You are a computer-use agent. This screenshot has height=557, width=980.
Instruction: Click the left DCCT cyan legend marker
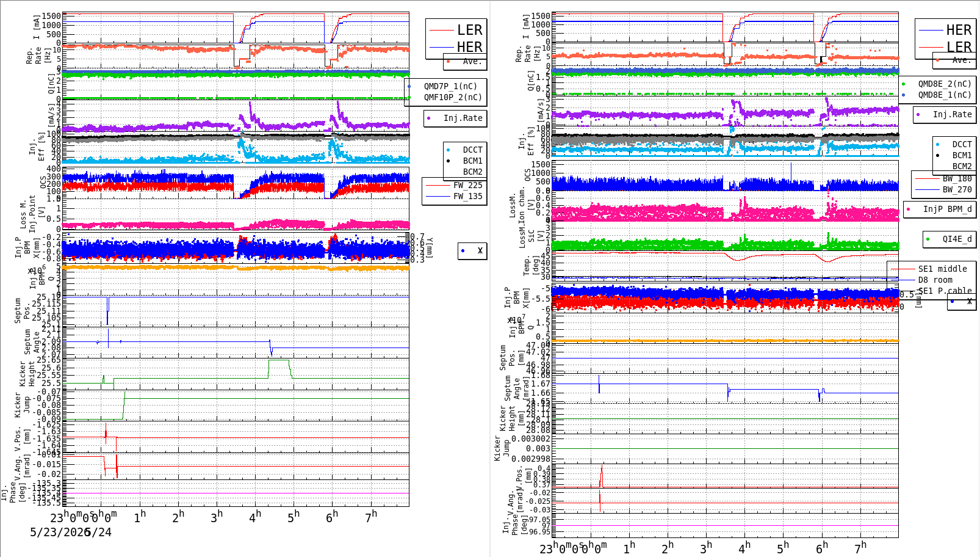449,150
